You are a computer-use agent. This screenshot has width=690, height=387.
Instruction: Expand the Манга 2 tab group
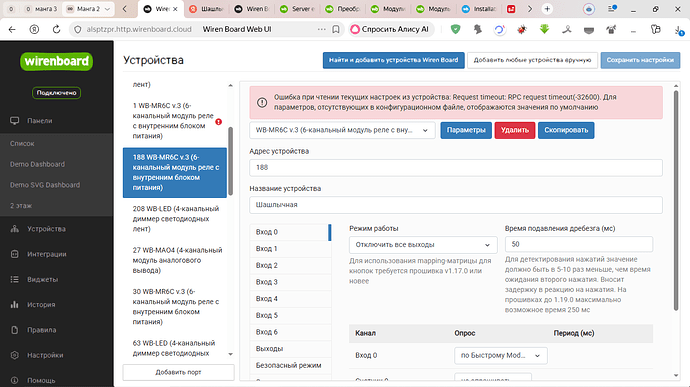coord(107,9)
